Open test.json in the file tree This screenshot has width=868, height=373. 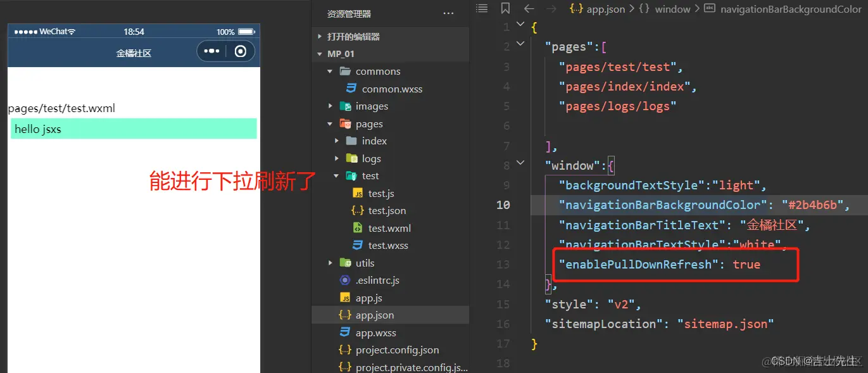point(387,210)
